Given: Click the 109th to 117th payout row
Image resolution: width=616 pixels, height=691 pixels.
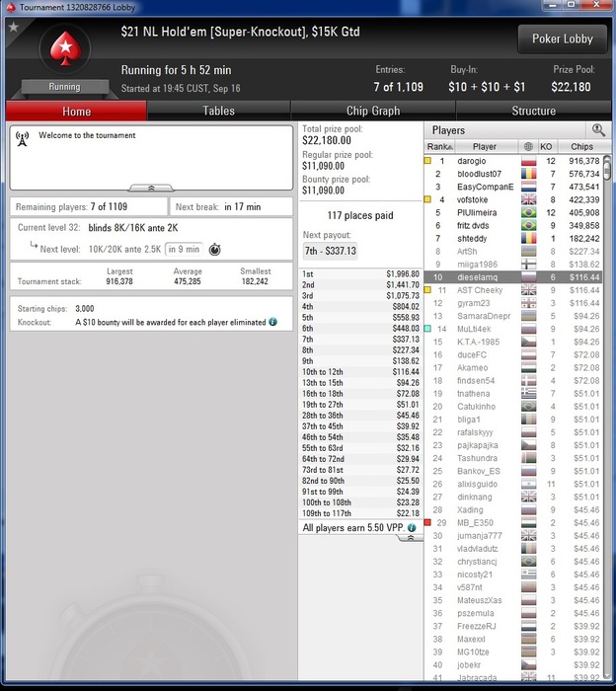Looking at the screenshot, I should coord(360,513).
